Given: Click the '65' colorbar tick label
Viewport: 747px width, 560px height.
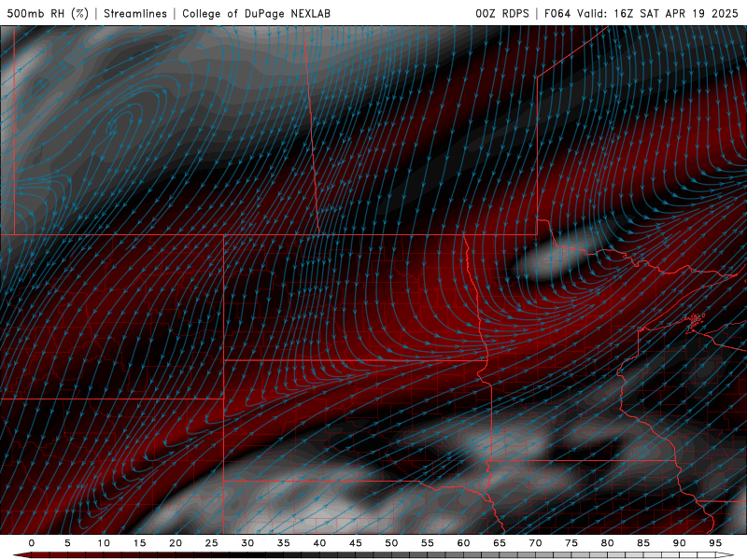Looking at the screenshot, I should [x=500, y=543].
